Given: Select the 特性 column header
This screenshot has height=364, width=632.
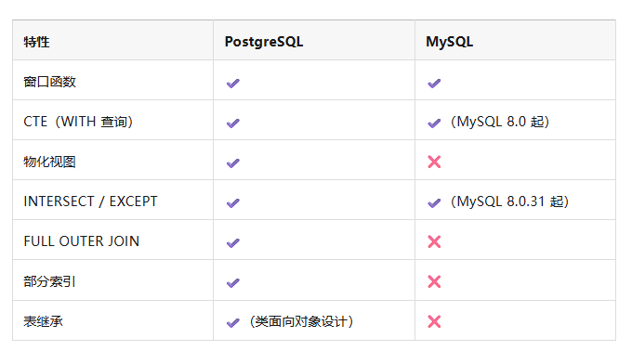Looking at the screenshot, I should tap(112, 40).
